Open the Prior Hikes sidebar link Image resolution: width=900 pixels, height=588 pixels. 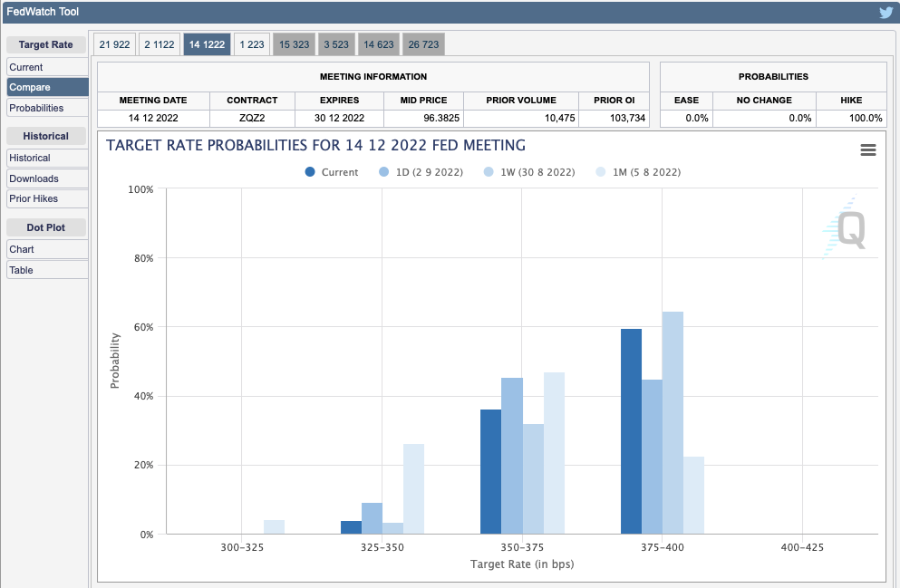48,198
